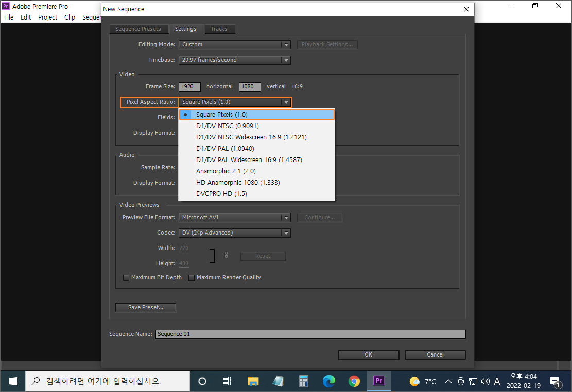Switch to the Sequence Presets tab
The image size is (572, 392).
pyautogui.click(x=138, y=29)
